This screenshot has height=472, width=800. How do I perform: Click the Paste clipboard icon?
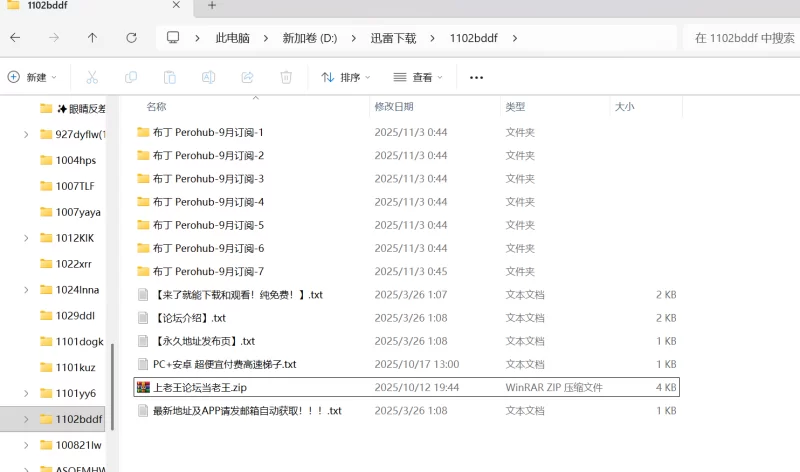tap(170, 77)
